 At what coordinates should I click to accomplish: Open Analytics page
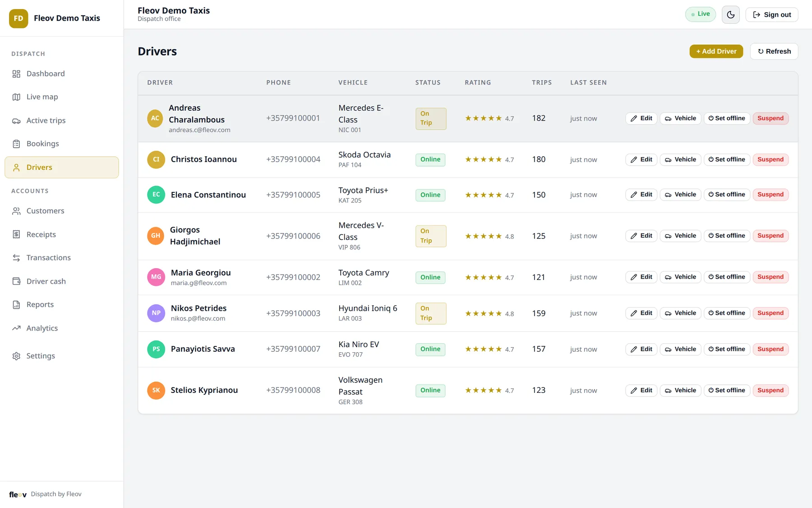(x=62, y=328)
